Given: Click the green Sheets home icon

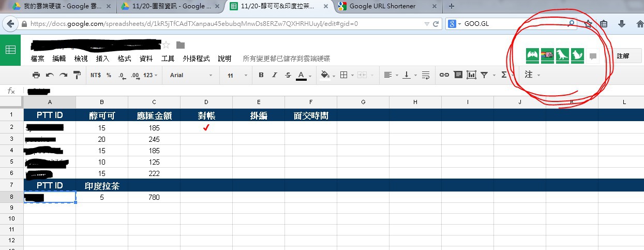Looking at the screenshot, I should coord(10,50).
